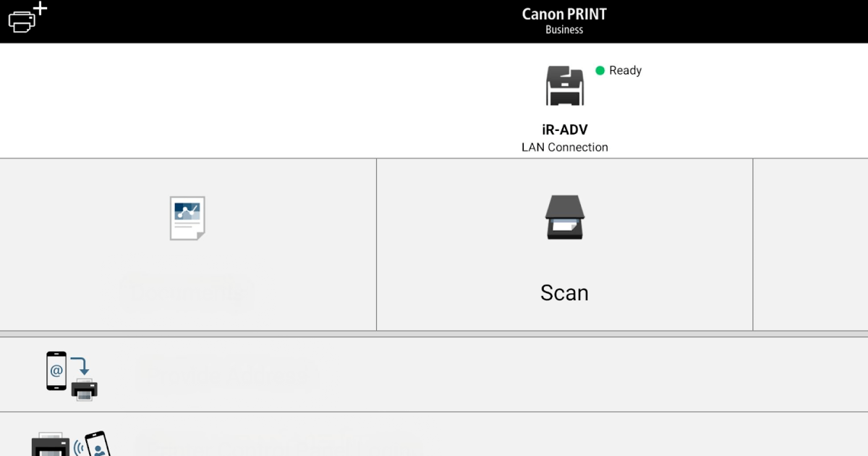This screenshot has width=868, height=456.
Task: Click the Ready status text
Action: pyautogui.click(x=625, y=70)
